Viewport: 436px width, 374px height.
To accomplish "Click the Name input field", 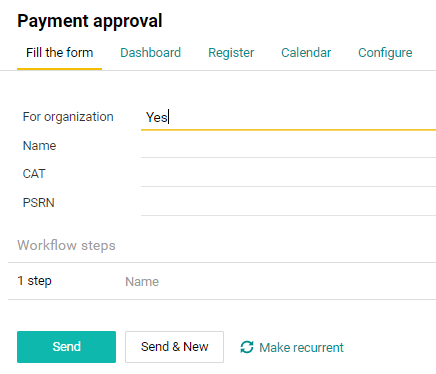I will (288, 146).
